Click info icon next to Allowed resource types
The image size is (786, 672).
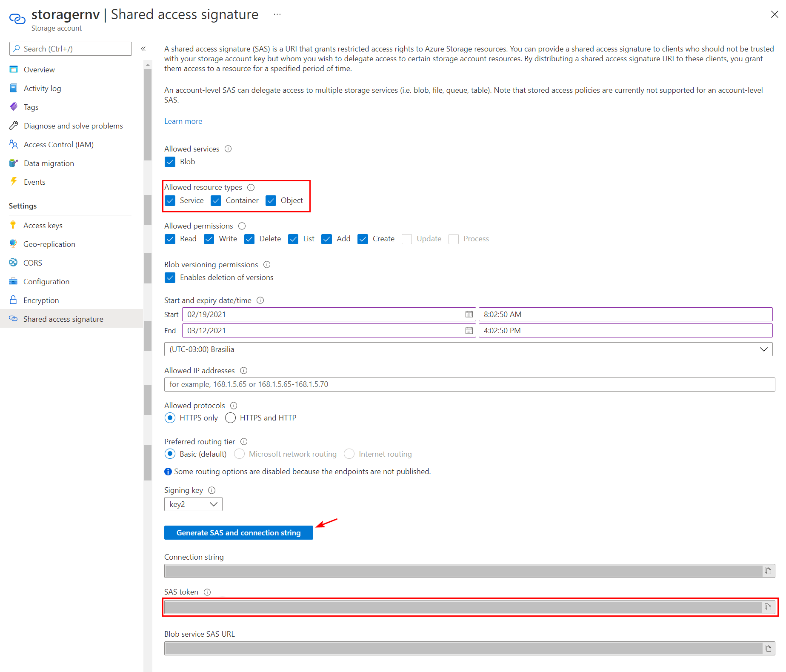tap(251, 187)
